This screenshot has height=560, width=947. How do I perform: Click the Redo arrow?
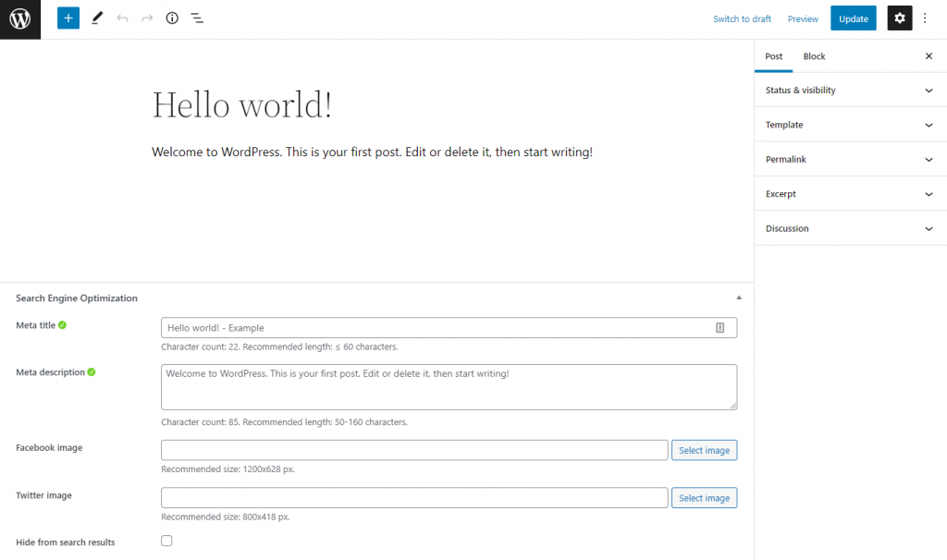point(147,18)
